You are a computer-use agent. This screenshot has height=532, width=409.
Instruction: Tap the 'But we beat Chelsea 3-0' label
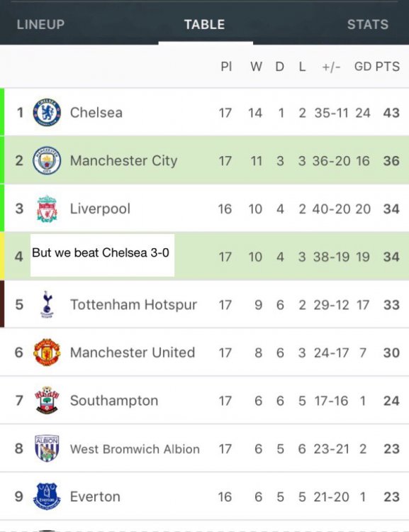(101, 253)
